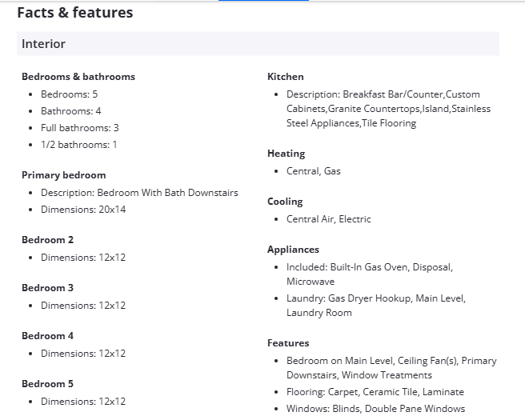Click the Bedroom 2 subheading
This screenshot has width=525, height=420.
48,240
